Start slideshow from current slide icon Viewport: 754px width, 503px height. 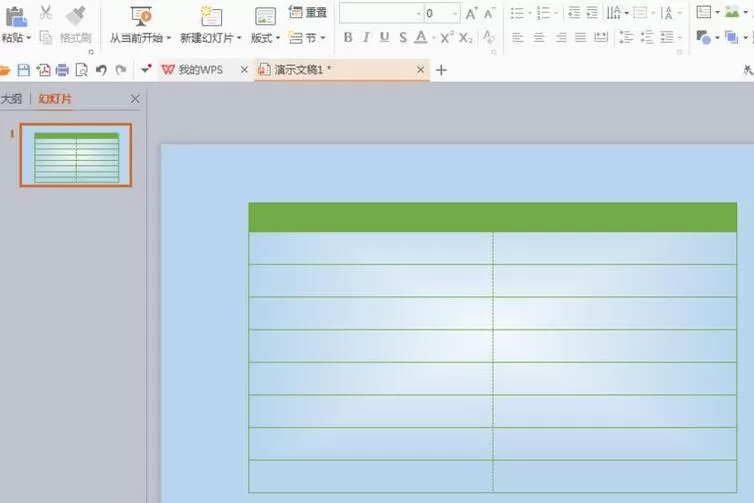tap(141, 16)
